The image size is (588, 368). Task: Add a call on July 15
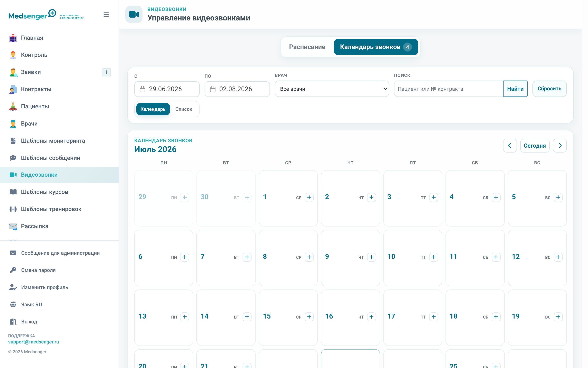[x=309, y=317]
